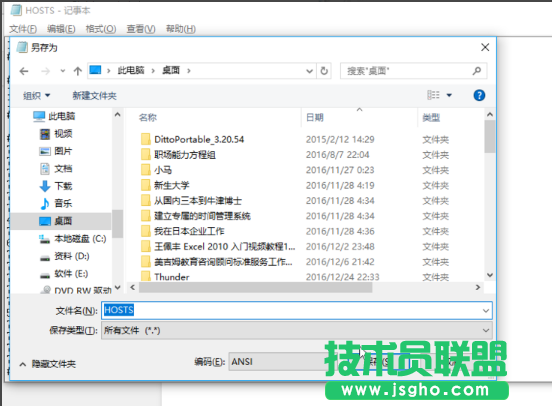Select the 新生大学 folder
This screenshot has width=552, height=406.
pos(171,186)
